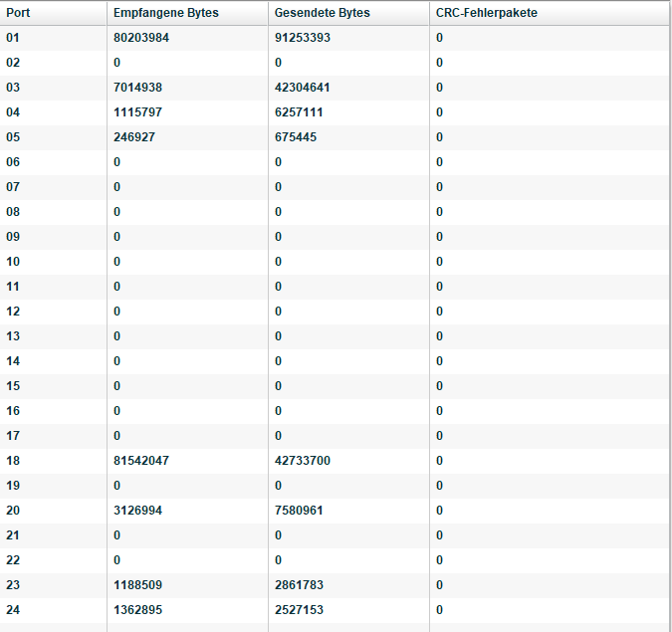Viewport: 672px width, 632px height.
Task: Click the Gesendete Bytes column header
Action: pyautogui.click(x=321, y=13)
